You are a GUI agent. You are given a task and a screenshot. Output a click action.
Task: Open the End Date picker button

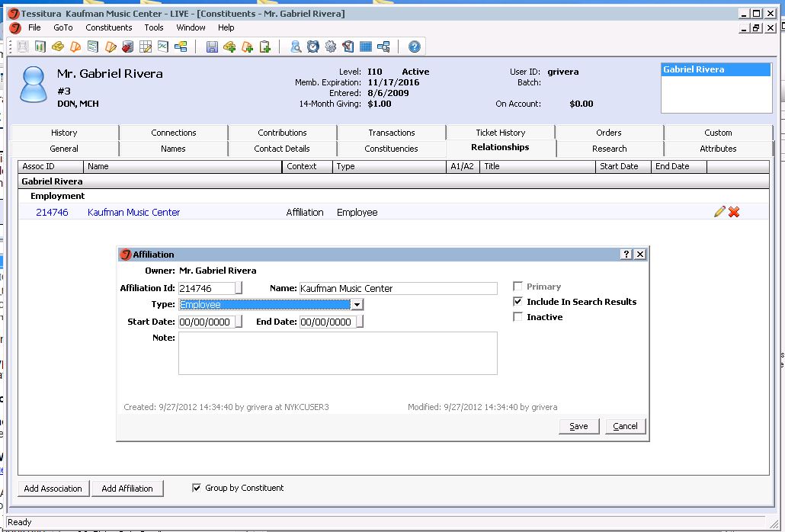pos(360,322)
